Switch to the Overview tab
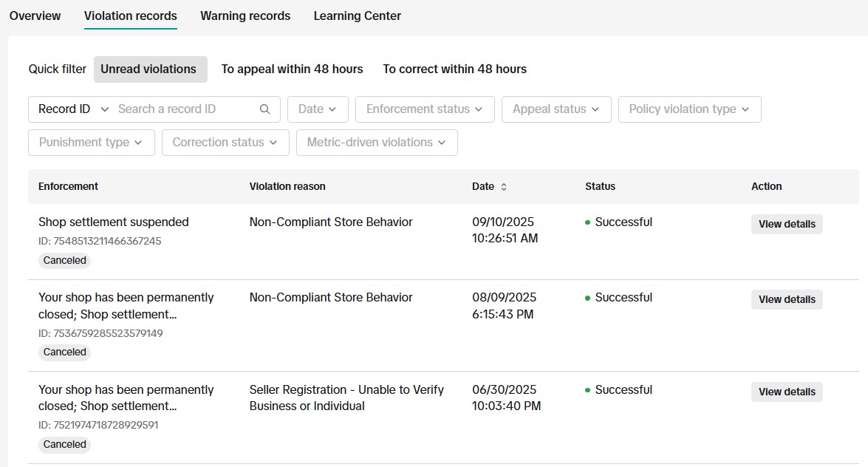The height and width of the screenshot is (467, 868). tap(35, 16)
